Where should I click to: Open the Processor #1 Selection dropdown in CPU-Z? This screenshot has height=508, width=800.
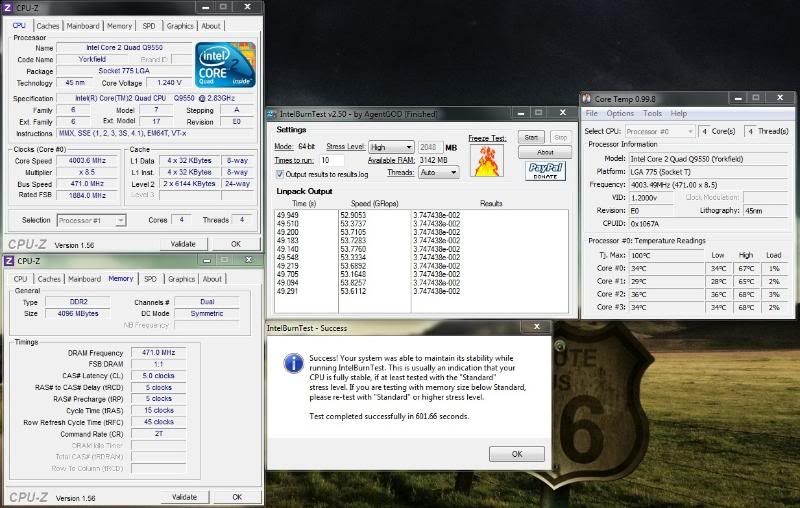point(91,220)
